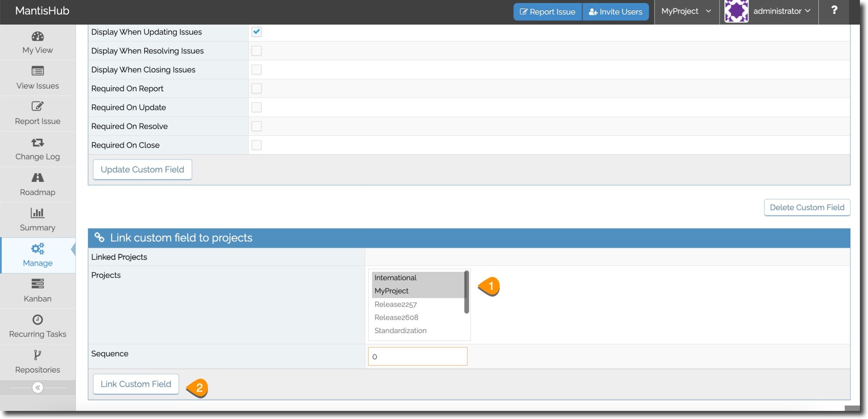Collapse the left sidebar
Screen dimensions: 868x419
[37, 387]
